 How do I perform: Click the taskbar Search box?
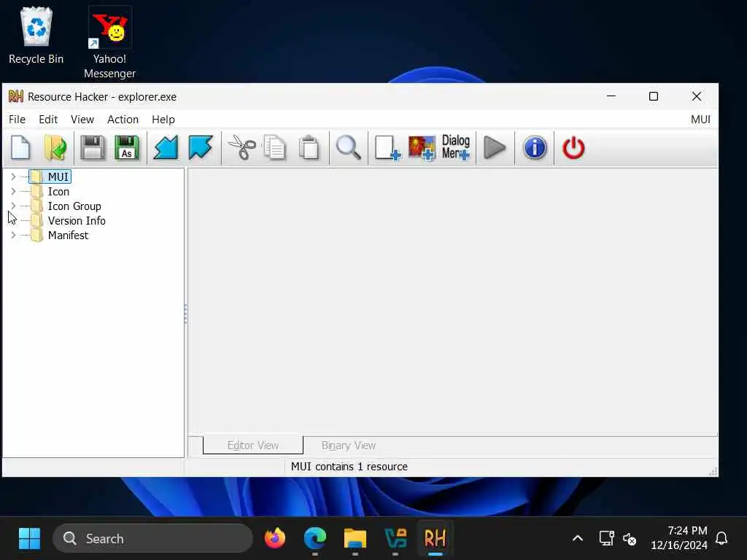[x=152, y=539]
